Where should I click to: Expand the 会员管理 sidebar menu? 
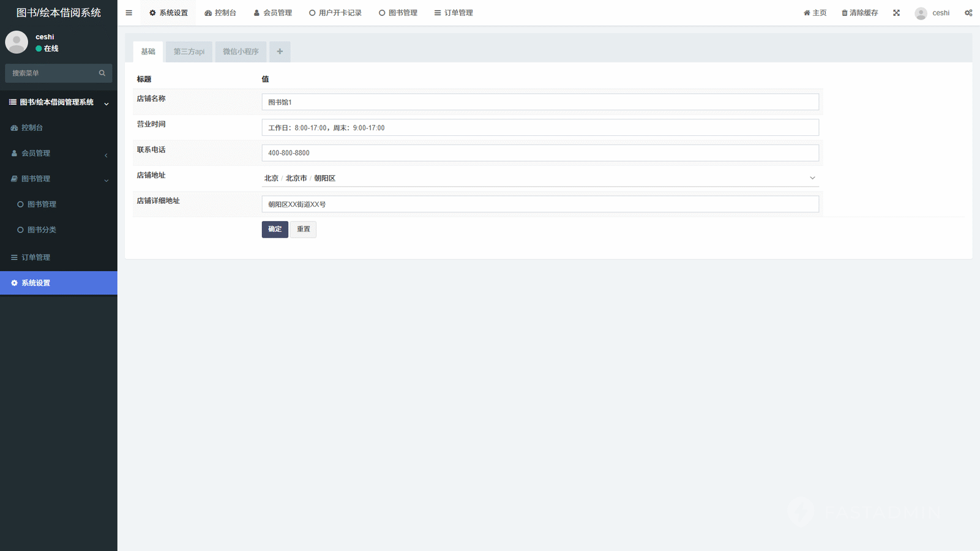[x=58, y=153]
